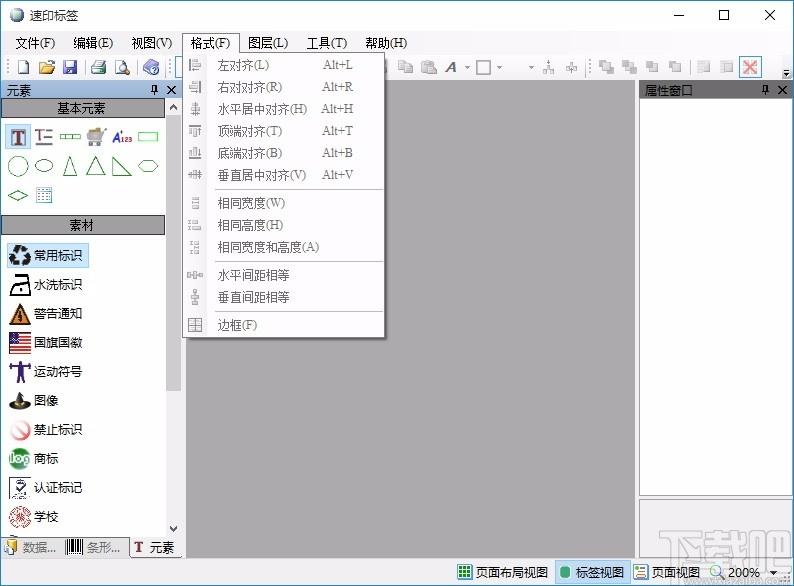Screen dimensions: 794x586
Task: Click the Save floppy disk icon
Action: (x=70, y=67)
